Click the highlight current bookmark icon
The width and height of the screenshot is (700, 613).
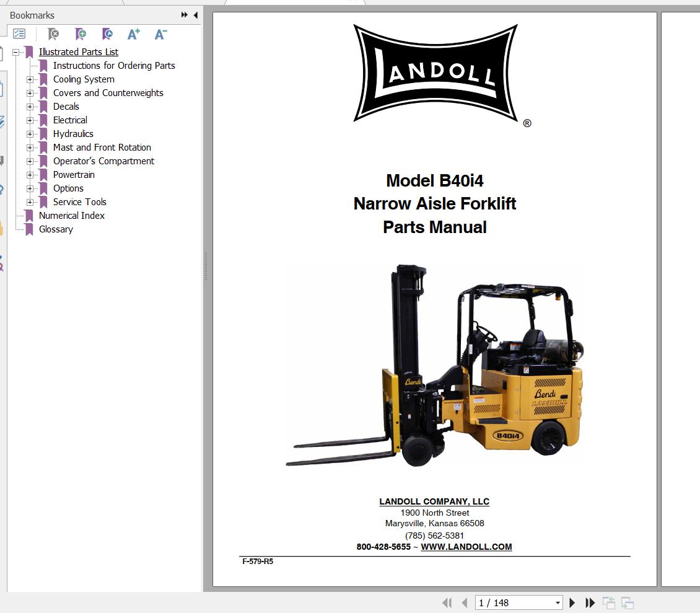click(x=107, y=34)
